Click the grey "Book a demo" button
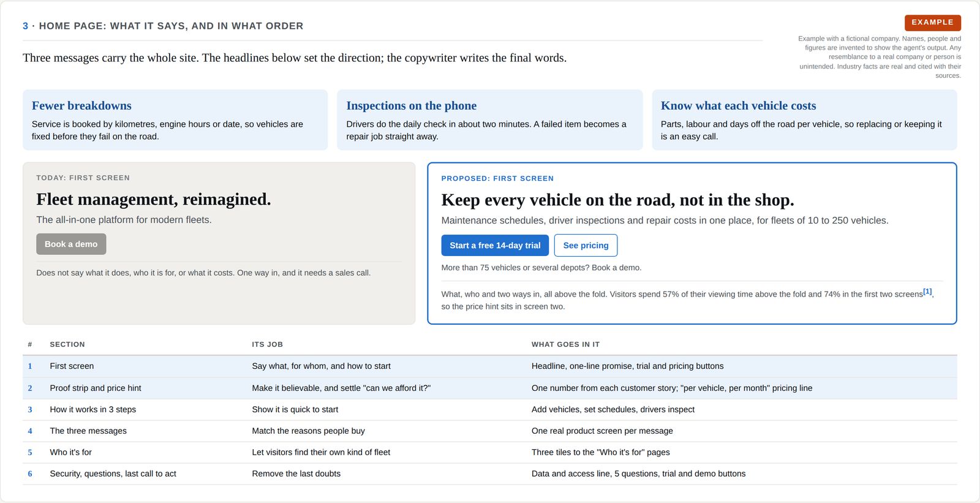Screen dimensions: 980x503 point(71,244)
